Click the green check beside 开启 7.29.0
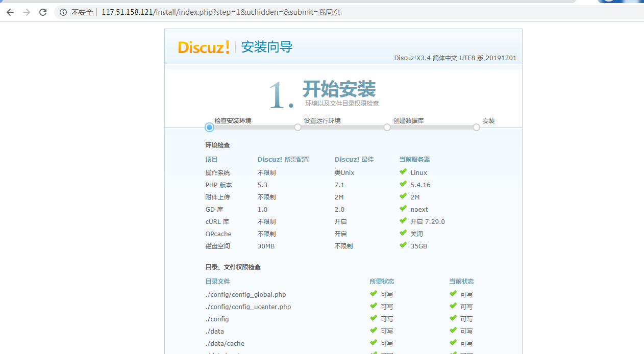The image size is (644, 354). coord(403,221)
